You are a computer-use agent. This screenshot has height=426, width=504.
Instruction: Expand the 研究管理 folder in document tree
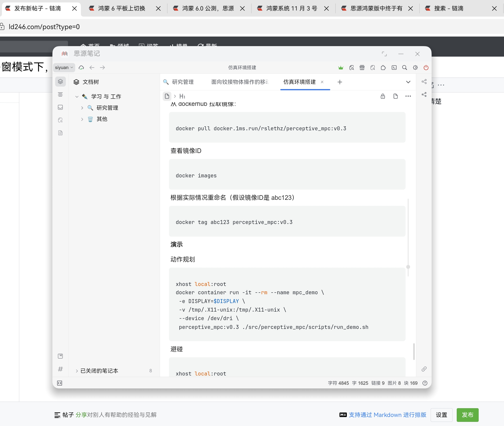(x=82, y=108)
